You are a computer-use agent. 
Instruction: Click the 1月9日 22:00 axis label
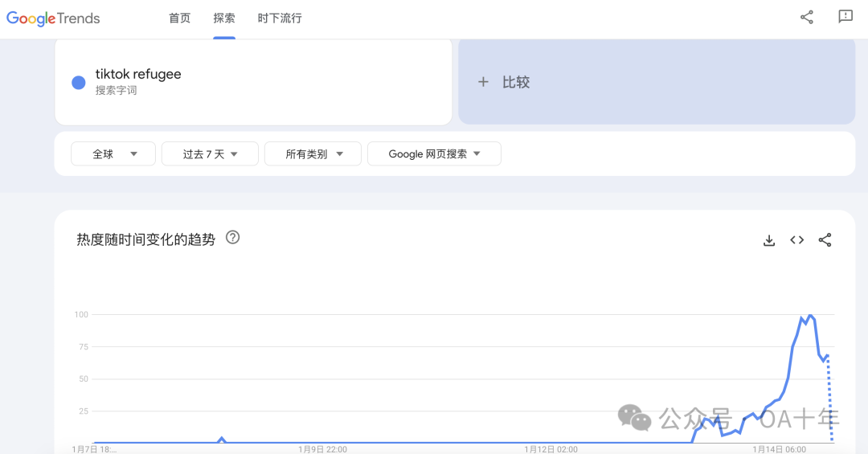[x=323, y=449]
